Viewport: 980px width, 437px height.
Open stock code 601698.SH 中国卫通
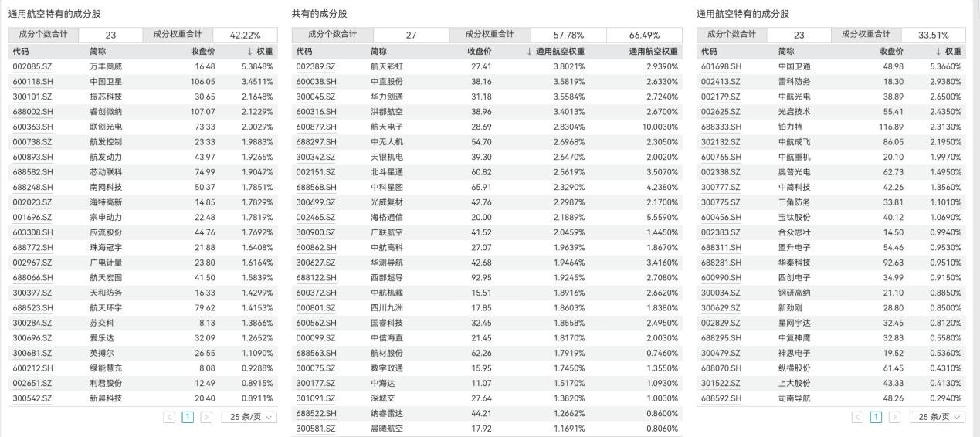(721, 67)
